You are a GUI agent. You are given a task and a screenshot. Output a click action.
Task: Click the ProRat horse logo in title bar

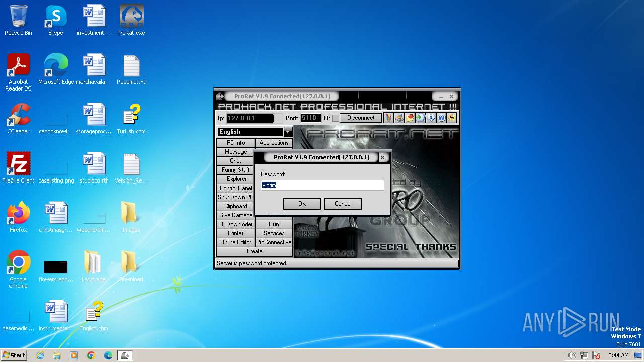(220, 96)
